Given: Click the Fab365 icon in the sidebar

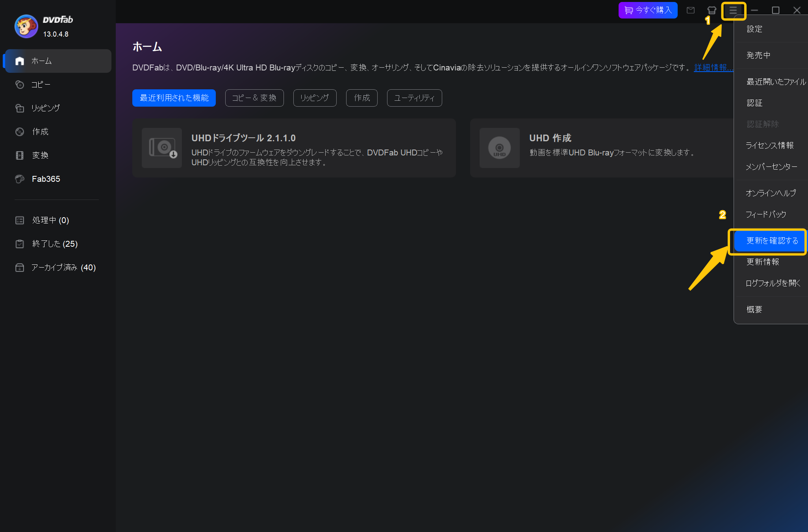Looking at the screenshot, I should 20,179.
